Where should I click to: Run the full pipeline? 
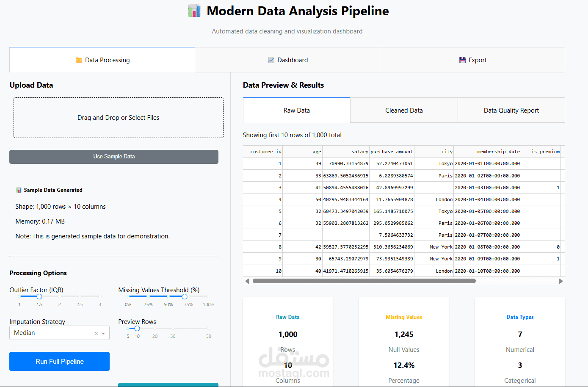coord(59,361)
